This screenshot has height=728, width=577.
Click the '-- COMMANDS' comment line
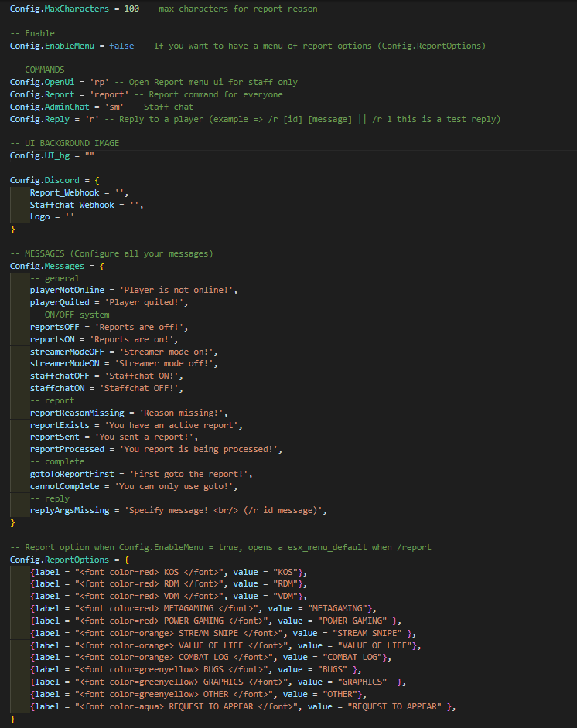(37, 70)
